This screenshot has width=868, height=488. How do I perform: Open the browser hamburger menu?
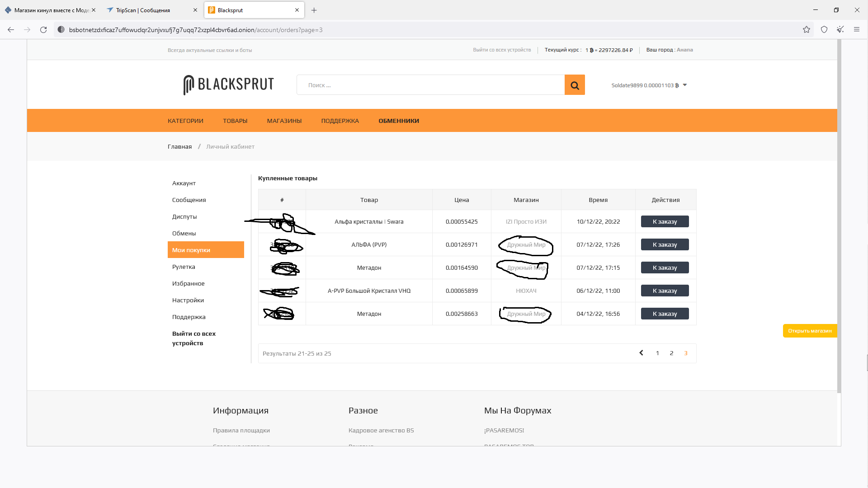857,30
